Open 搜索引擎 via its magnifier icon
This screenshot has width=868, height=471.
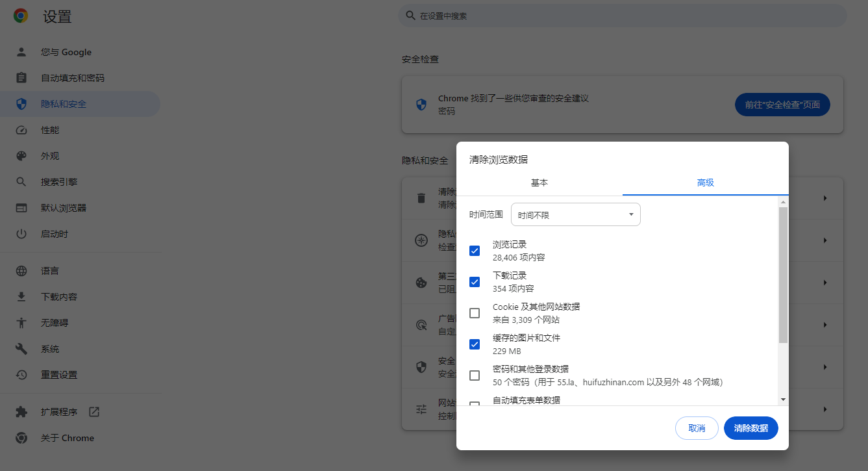[x=21, y=181]
